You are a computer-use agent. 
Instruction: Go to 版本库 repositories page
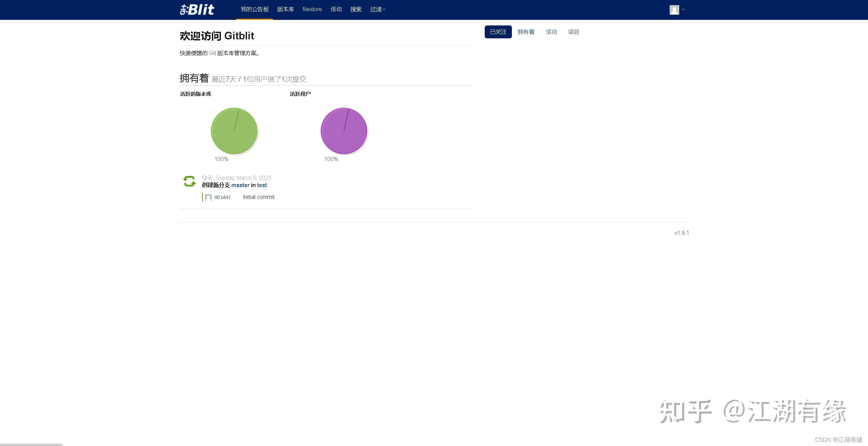pos(285,9)
